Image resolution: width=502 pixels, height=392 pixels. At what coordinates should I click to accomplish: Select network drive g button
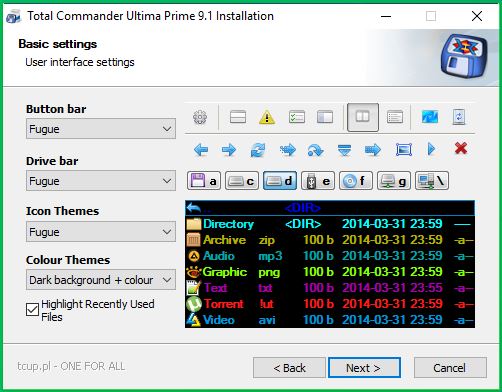pyautogui.click(x=394, y=181)
